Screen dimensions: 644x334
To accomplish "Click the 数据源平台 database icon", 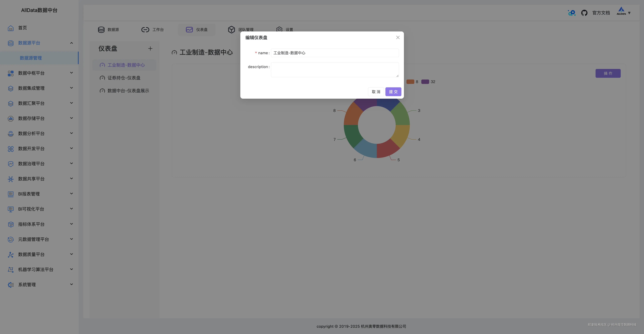I will [10, 43].
